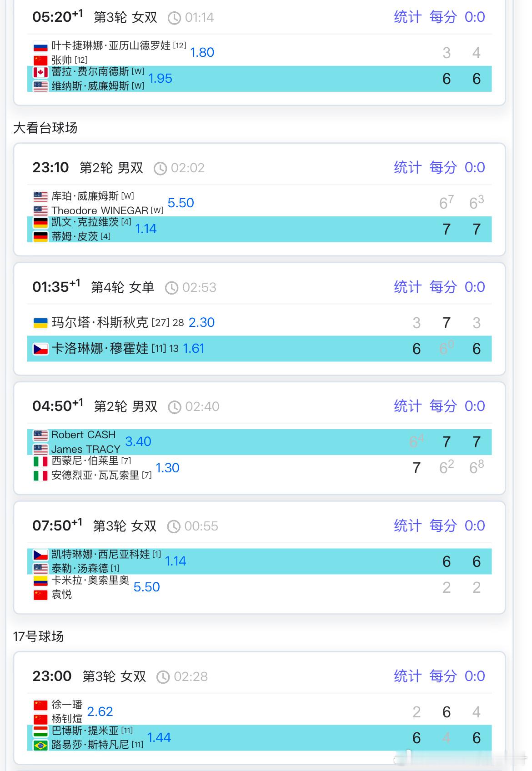Open the 大看台球场 court section header
Viewport: 532px width, 771px height.
coord(45,128)
